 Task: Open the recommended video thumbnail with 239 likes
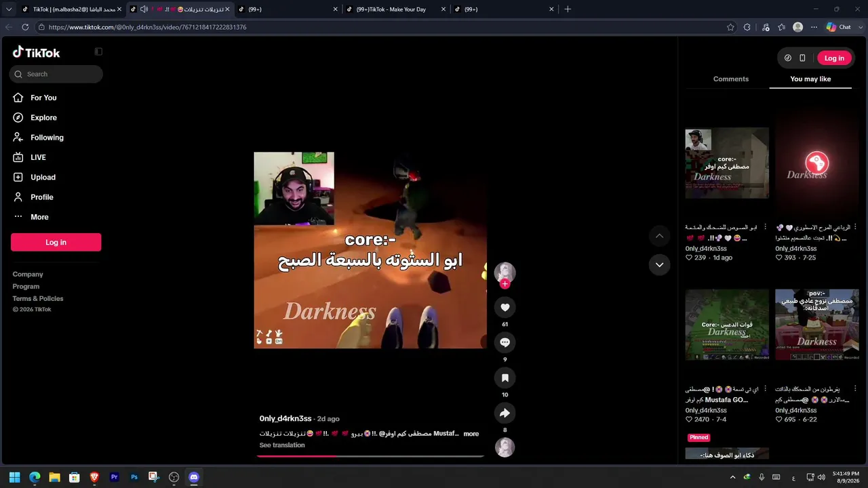pyautogui.click(x=727, y=163)
